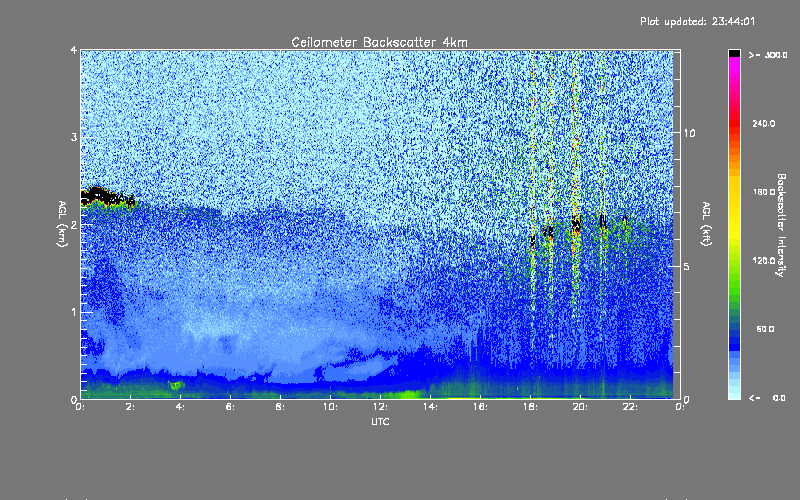
Task: Click the '8:' UTC time tick
Action: [280, 407]
